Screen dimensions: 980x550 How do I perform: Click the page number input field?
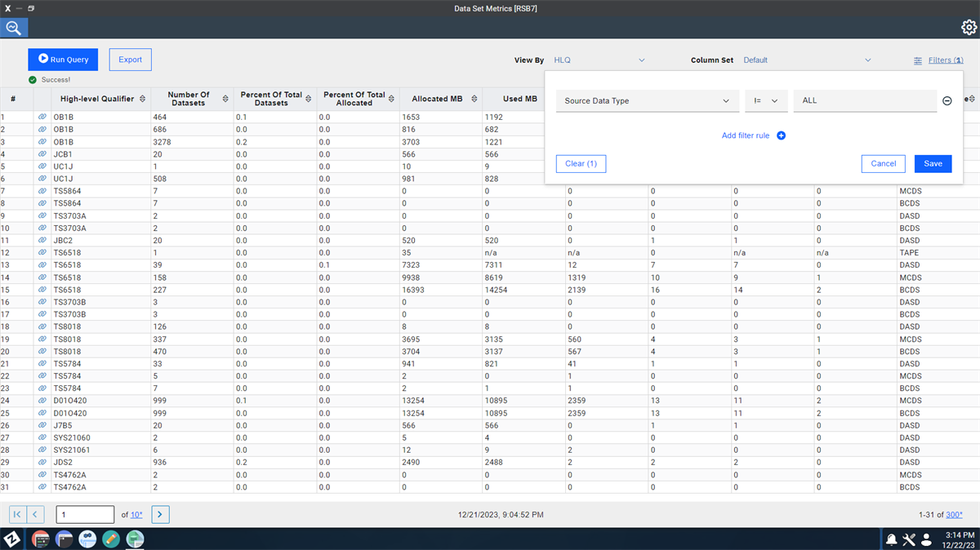[x=85, y=514]
